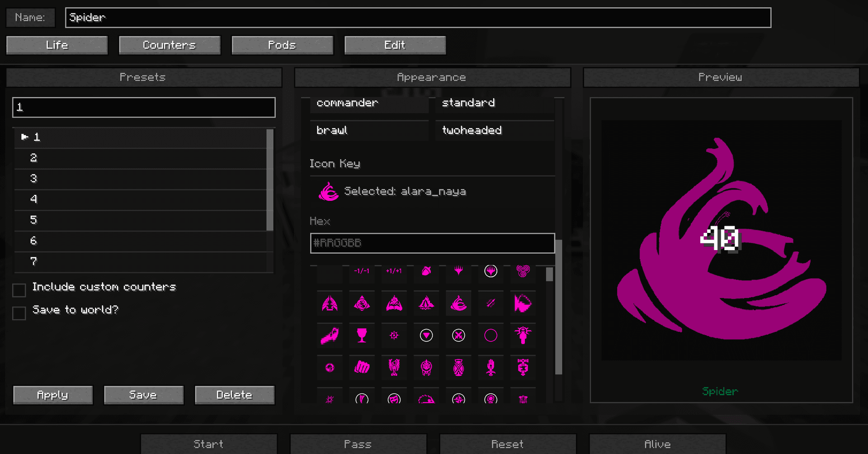This screenshot has width=868, height=454.
Task: Choose the acorn icon
Action: coord(426,271)
